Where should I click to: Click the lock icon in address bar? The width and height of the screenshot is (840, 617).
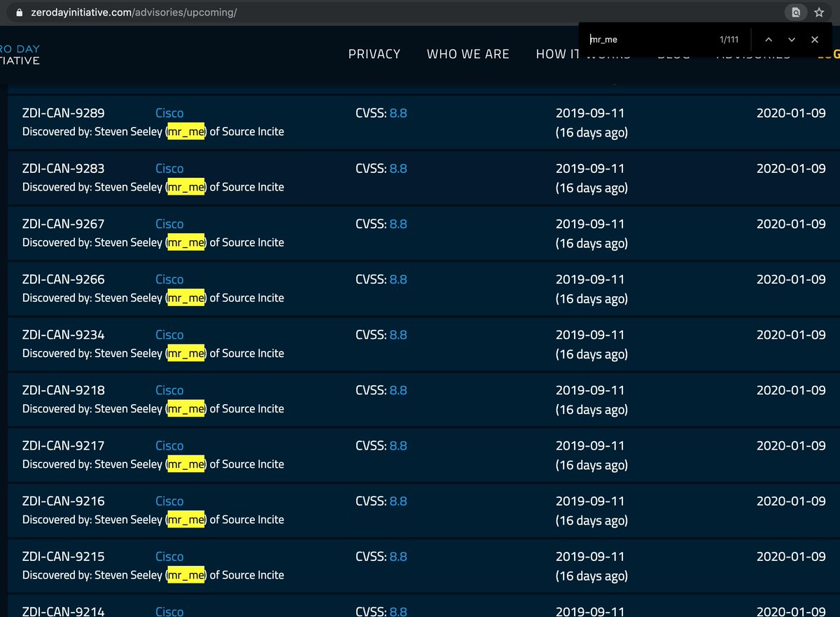pos(19,13)
